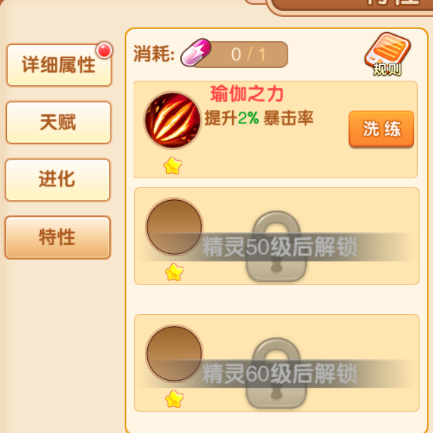Open the 详细属性 tab

59,65
